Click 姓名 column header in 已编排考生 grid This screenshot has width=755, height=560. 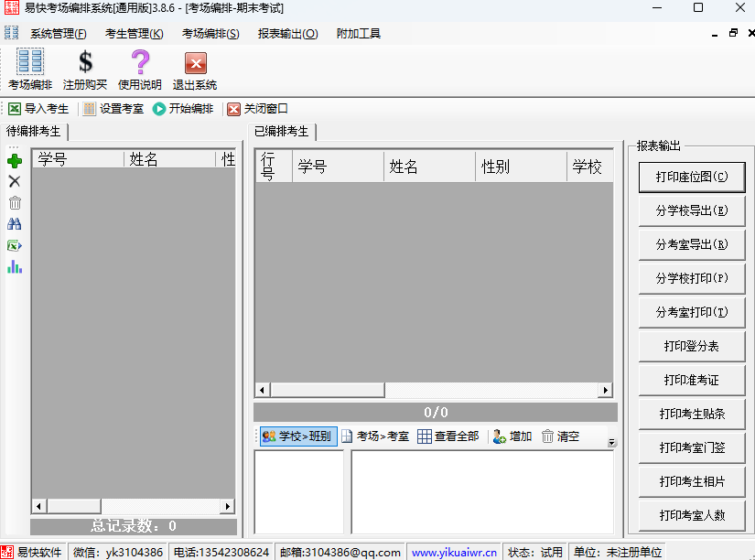tap(429, 167)
